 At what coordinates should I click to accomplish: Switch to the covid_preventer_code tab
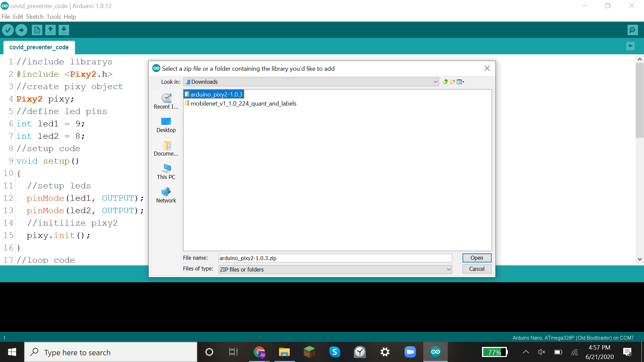[x=39, y=47]
